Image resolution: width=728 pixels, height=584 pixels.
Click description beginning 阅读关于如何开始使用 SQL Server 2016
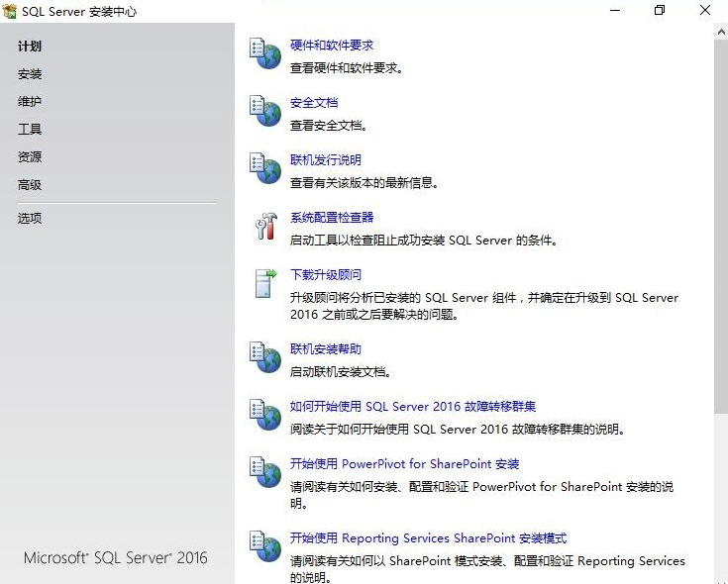pos(458,429)
